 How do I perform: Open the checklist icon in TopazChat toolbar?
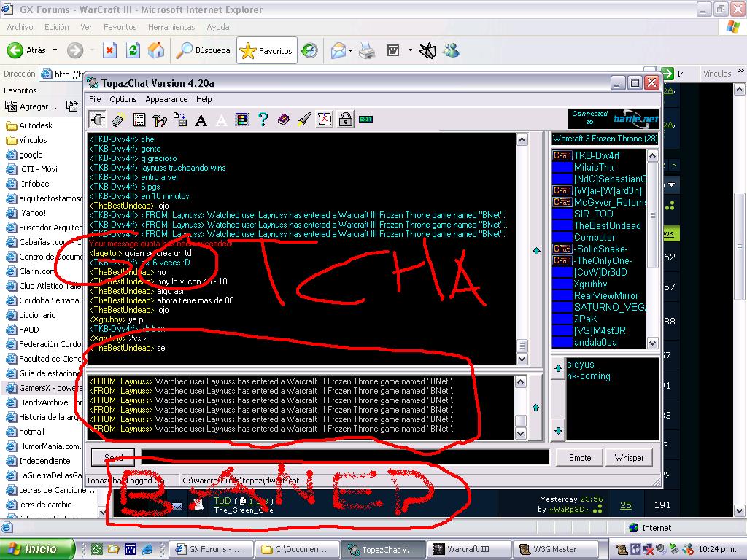(x=139, y=120)
